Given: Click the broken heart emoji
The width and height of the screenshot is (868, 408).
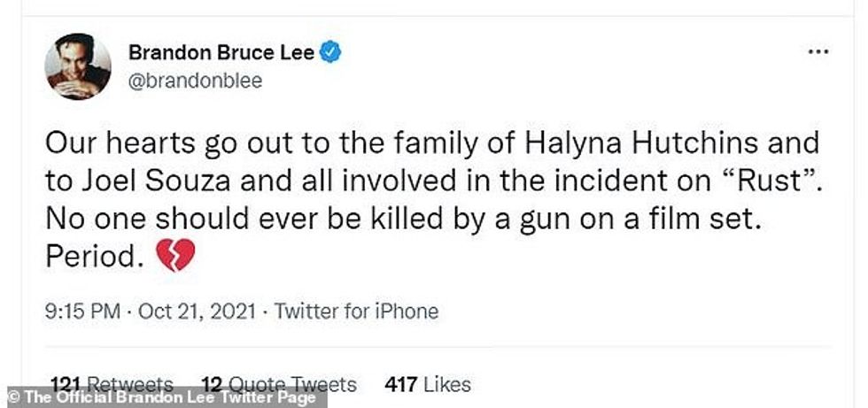Looking at the screenshot, I should pyautogui.click(x=174, y=257).
